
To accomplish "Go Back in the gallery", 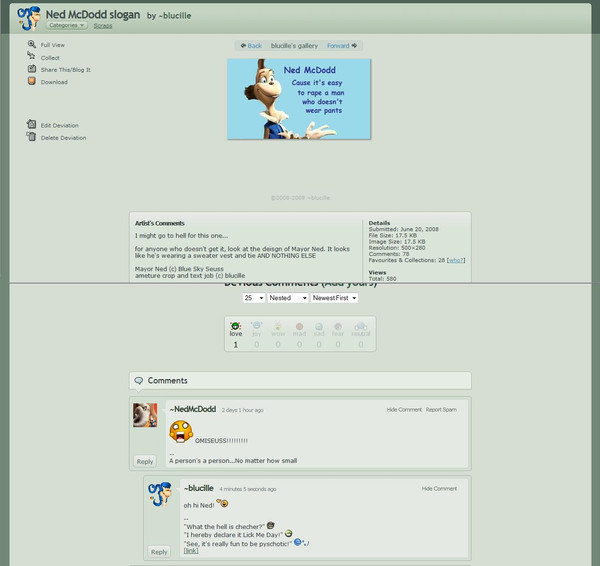I will tap(251, 46).
